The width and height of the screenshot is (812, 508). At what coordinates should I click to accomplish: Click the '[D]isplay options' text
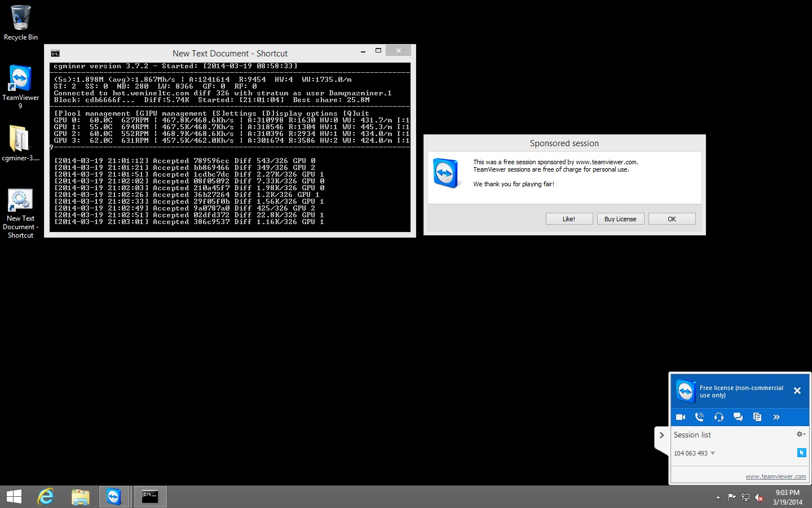[x=299, y=113]
